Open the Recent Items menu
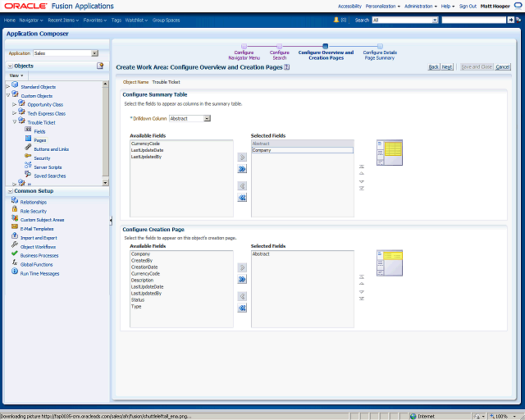Viewport: 525px width, 420px height. click(63, 20)
